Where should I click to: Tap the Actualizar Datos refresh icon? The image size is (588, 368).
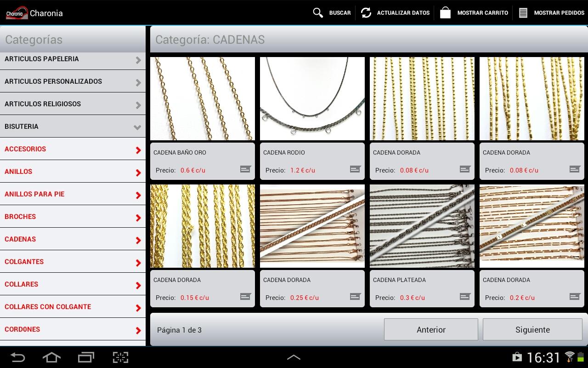(x=366, y=13)
